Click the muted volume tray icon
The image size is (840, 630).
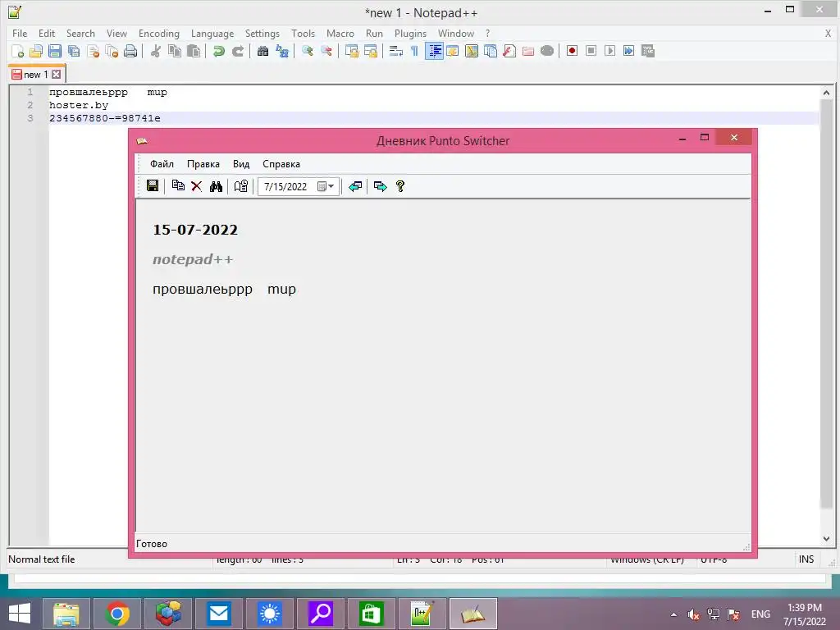coord(694,614)
